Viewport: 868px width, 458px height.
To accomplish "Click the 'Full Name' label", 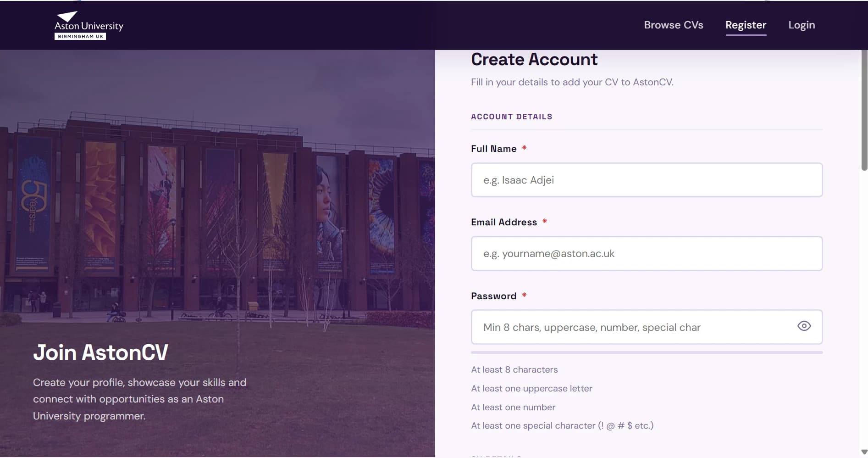I will (494, 149).
